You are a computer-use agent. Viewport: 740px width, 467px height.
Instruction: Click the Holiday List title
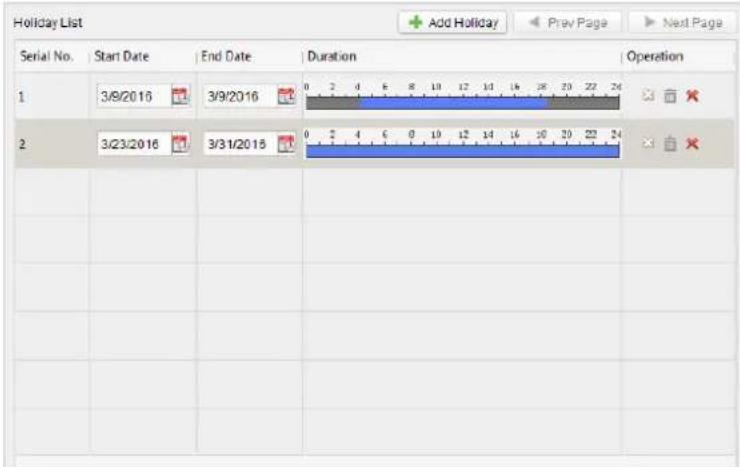click(x=48, y=23)
